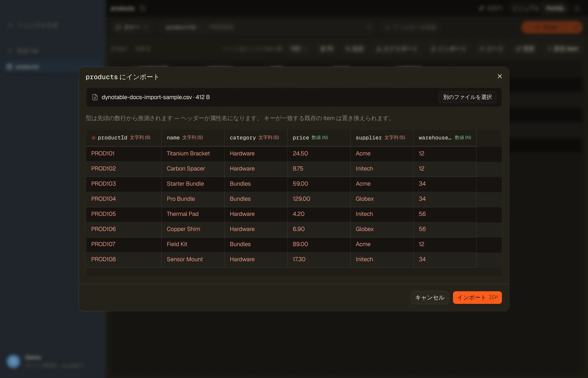Viewport: 588px width, 378px height.
Task: Select the productId column header
Action: tap(124, 138)
